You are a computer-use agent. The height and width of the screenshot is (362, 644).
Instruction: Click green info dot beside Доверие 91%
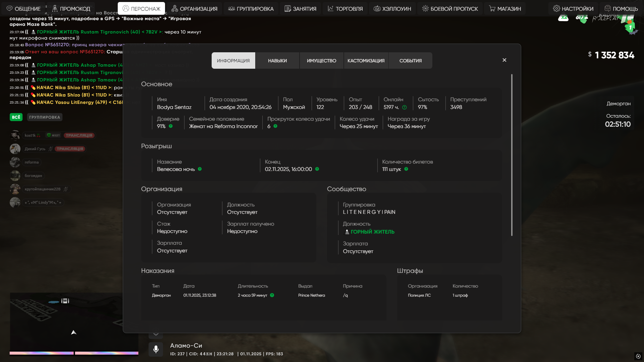171,126
